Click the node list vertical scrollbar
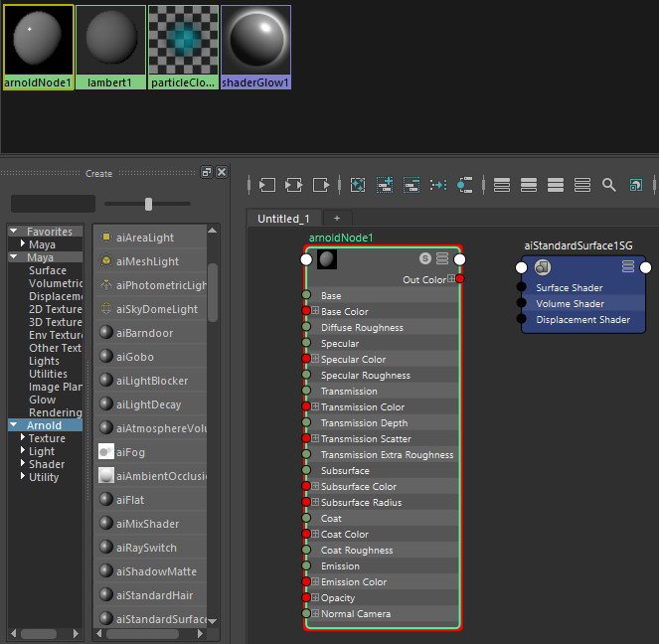 213,292
